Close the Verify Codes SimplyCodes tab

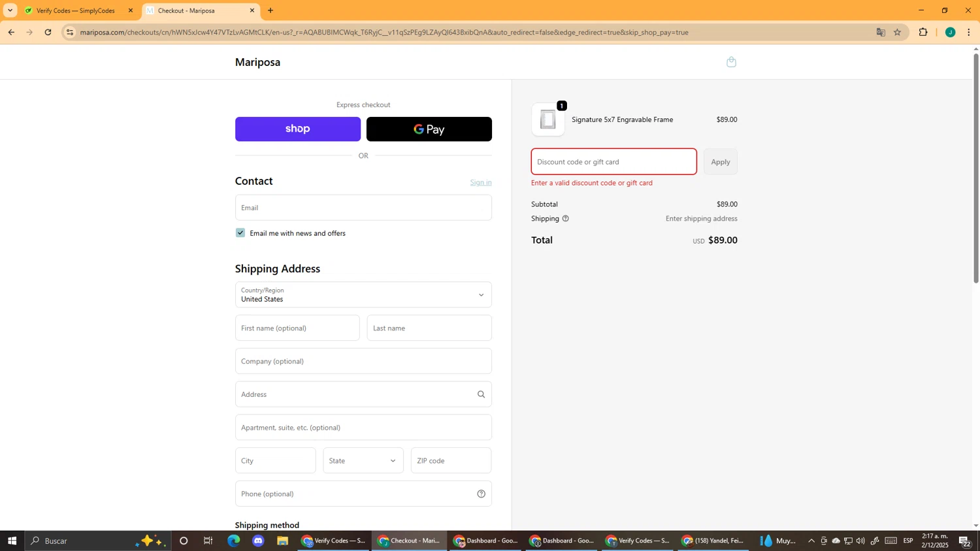(x=131, y=10)
